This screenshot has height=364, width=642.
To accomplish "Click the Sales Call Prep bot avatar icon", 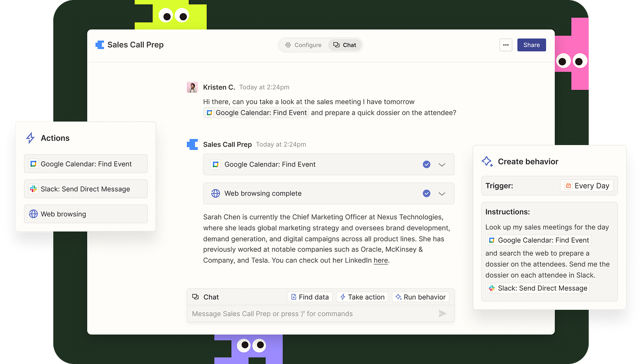I will pyautogui.click(x=192, y=145).
